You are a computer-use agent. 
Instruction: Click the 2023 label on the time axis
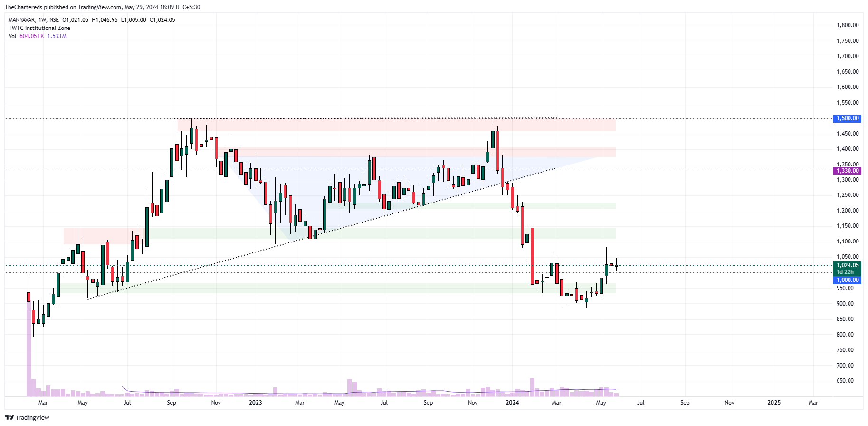[256, 403]
